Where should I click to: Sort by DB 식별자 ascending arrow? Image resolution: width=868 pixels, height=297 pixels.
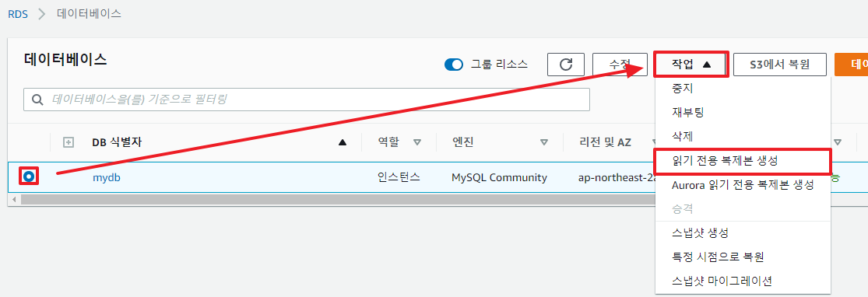click(342, 143)
